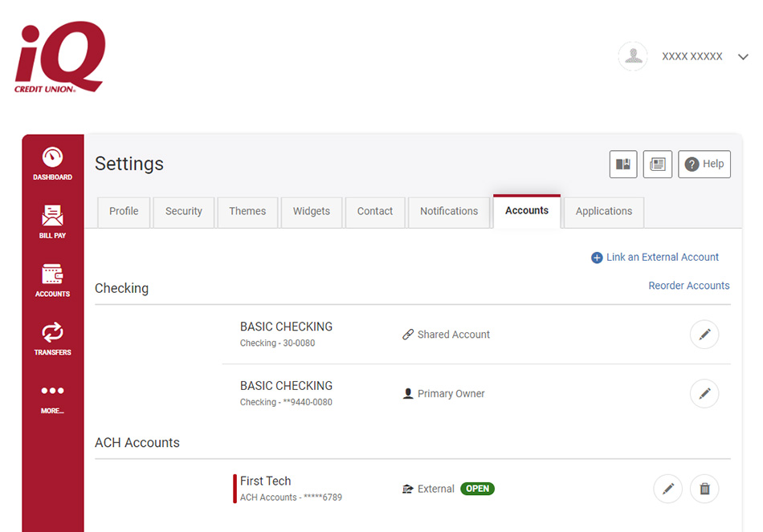Edit the First Tech external account
This screenshot has height=532, width=763.
coord(667,489)
